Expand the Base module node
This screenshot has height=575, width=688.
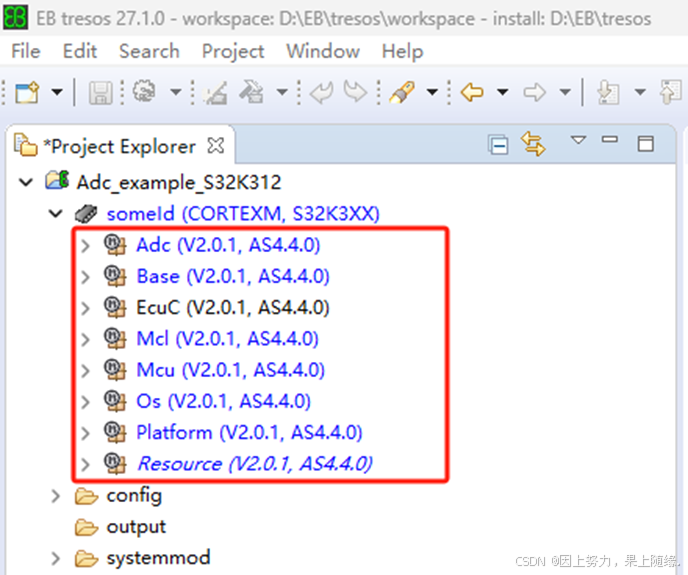[x=86, y=277]
